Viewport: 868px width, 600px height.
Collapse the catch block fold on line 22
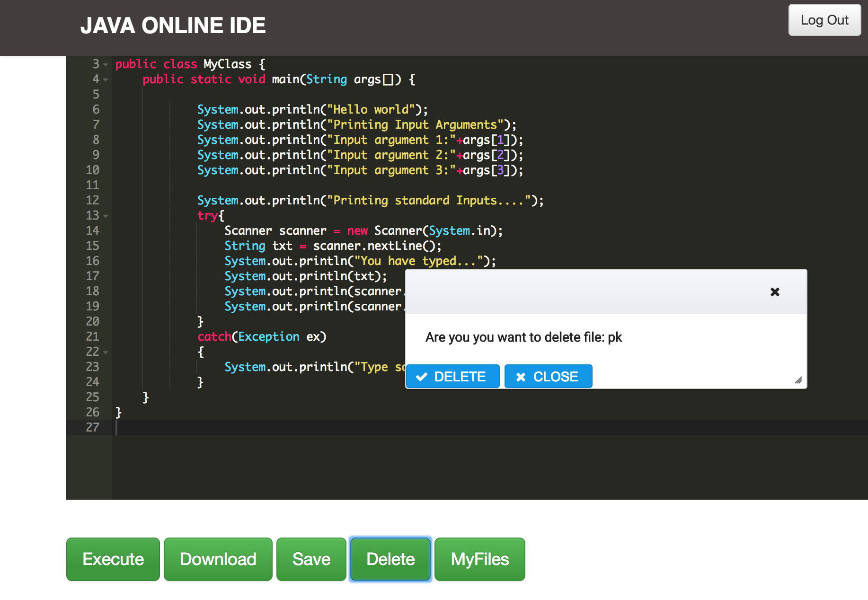pos(106,352)
